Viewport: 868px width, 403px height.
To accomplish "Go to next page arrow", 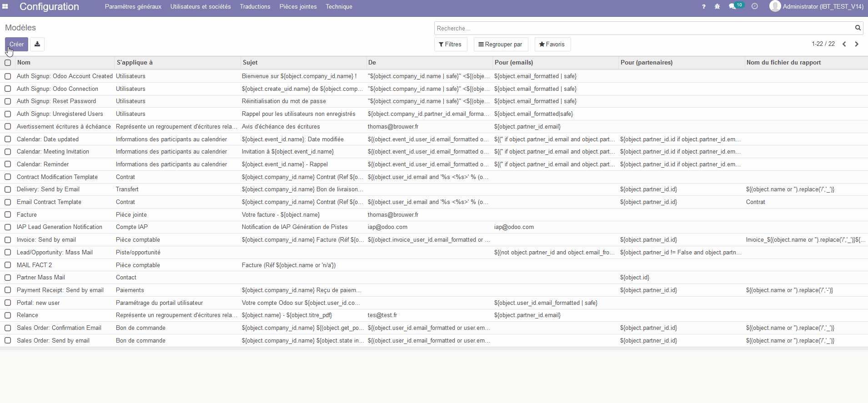I will pyautogui.click(x=857, y=44).
